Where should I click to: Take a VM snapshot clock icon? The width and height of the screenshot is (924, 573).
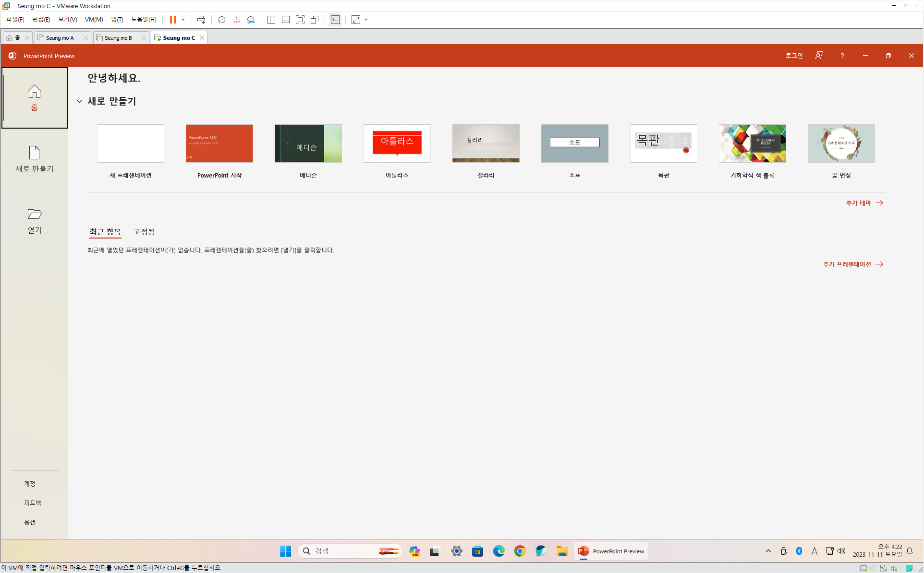(221, 20)
